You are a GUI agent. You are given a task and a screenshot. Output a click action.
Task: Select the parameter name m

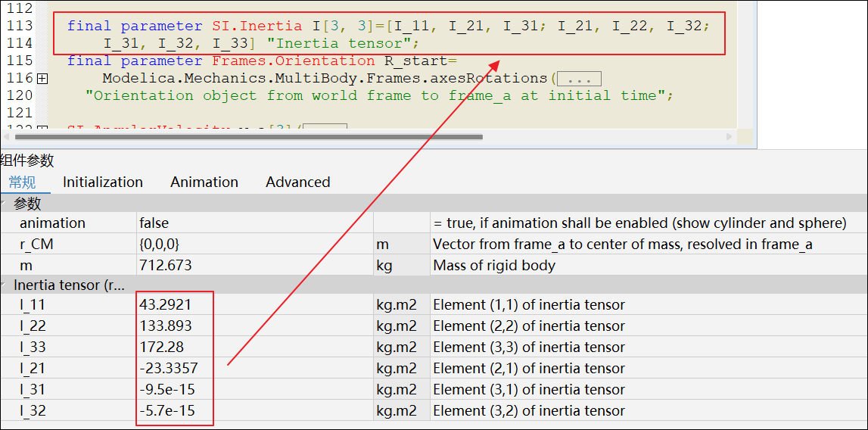coord(26,266)
